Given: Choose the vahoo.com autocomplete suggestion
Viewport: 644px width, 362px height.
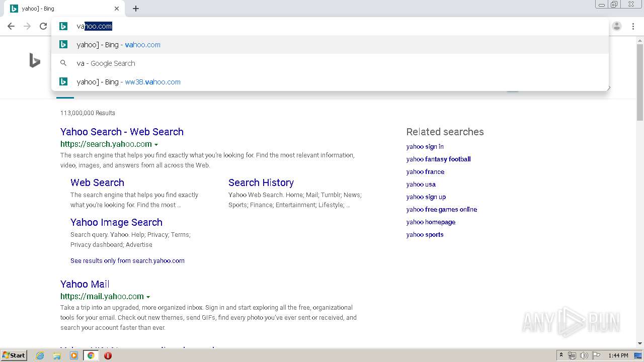Looking at the screenshot, I should [x=330, y=45].
